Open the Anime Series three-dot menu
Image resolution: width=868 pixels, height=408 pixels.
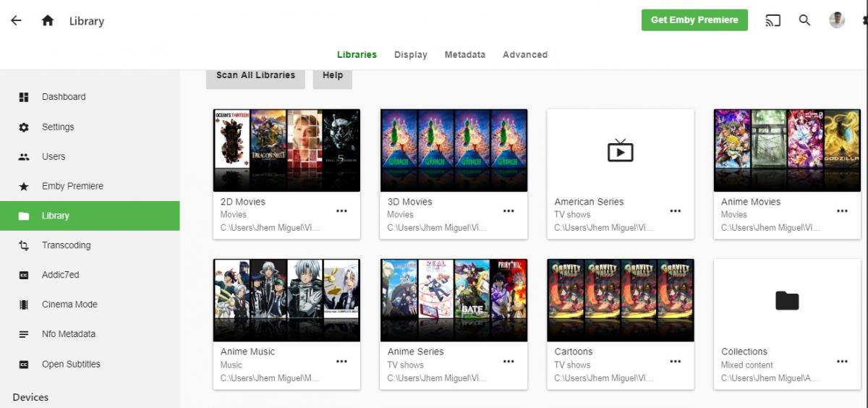(509, 361)
